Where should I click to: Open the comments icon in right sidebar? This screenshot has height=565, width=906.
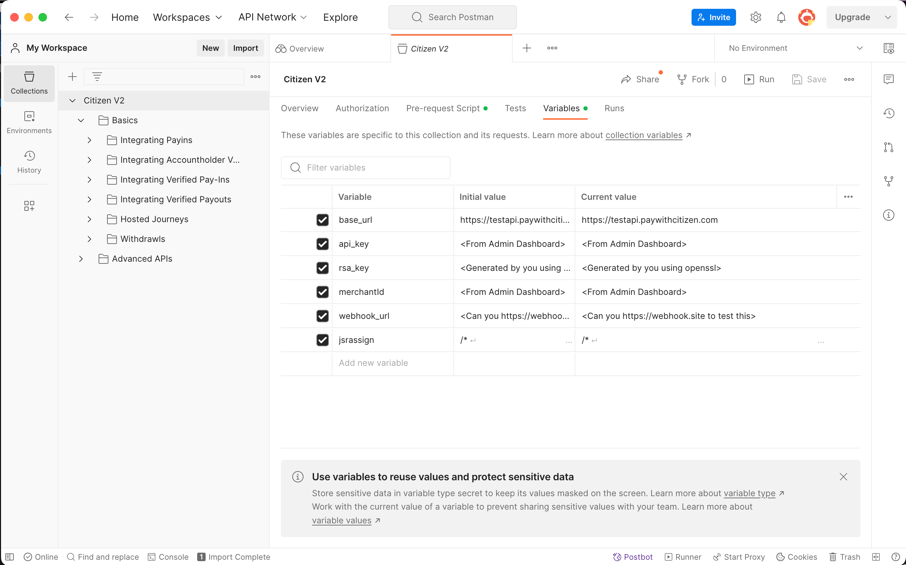click(x=889, y=79)
